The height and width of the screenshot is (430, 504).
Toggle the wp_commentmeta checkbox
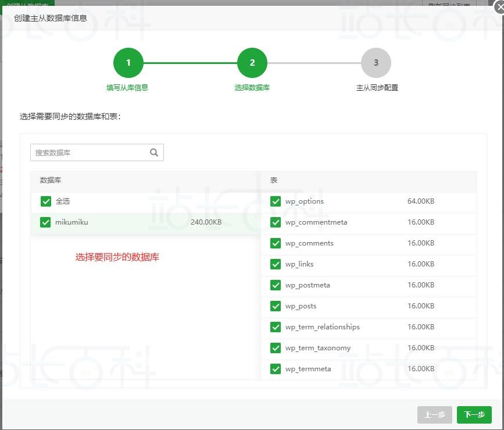276,222
